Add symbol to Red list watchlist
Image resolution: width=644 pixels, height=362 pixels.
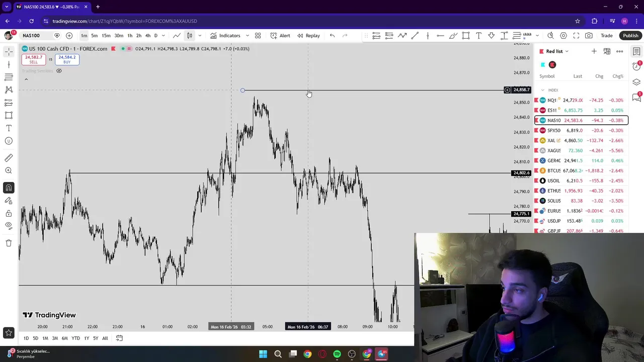pos(594,51)
